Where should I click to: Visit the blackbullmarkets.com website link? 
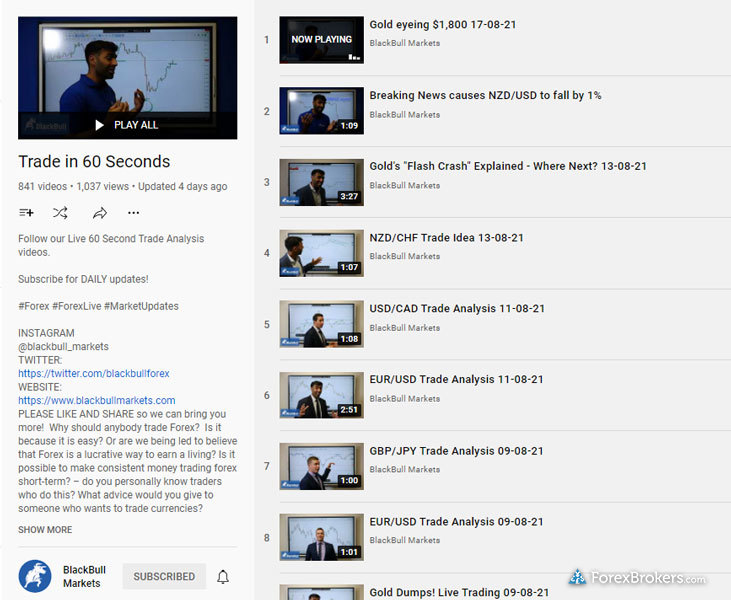97,400
